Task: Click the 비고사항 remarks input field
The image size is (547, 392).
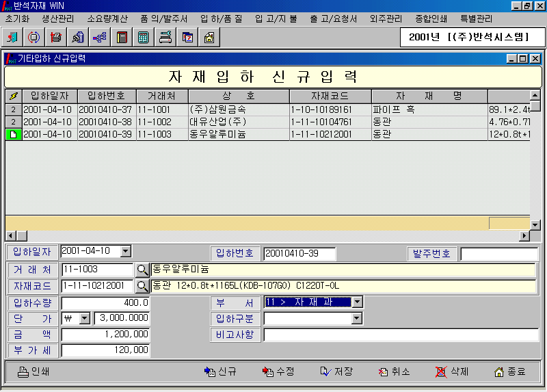Action: pyautogui.click(x=401, y=335)
